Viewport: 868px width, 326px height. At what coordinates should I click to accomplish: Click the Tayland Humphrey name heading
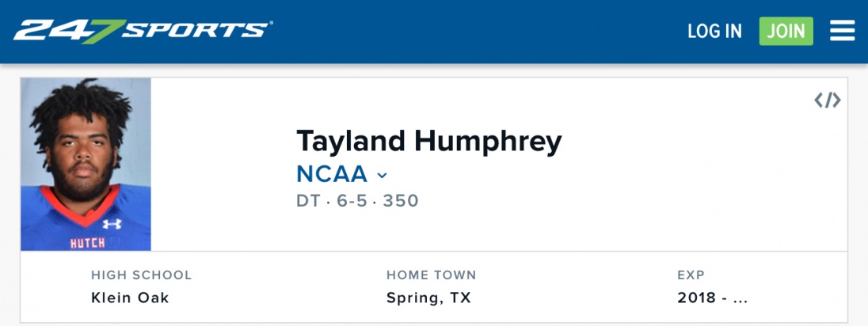(428, 141)
